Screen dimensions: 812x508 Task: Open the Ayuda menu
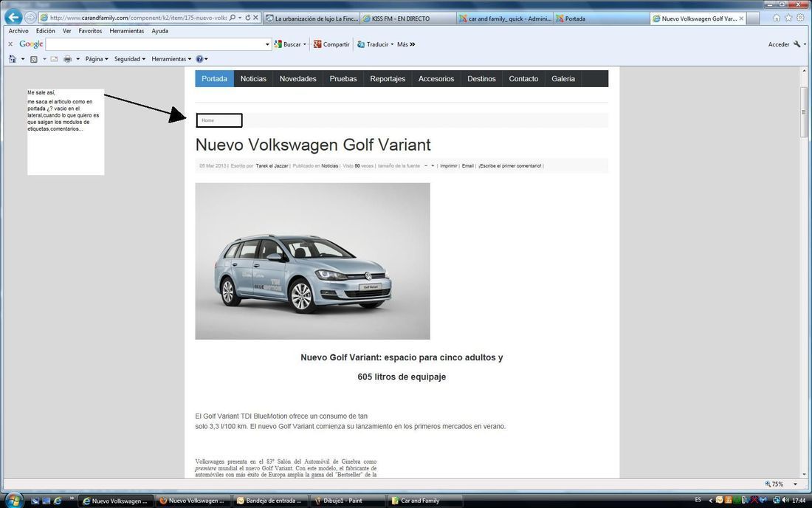click(159, 31)
